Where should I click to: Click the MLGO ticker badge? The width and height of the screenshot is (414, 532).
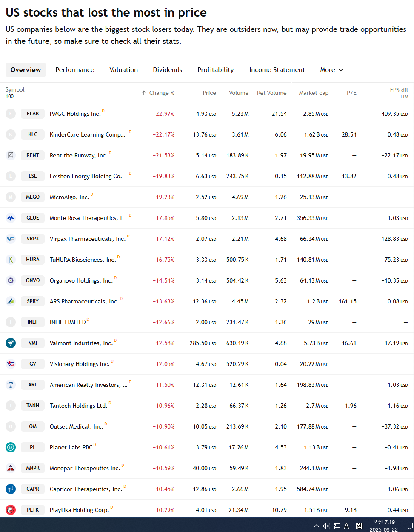(x=33, y=197)
